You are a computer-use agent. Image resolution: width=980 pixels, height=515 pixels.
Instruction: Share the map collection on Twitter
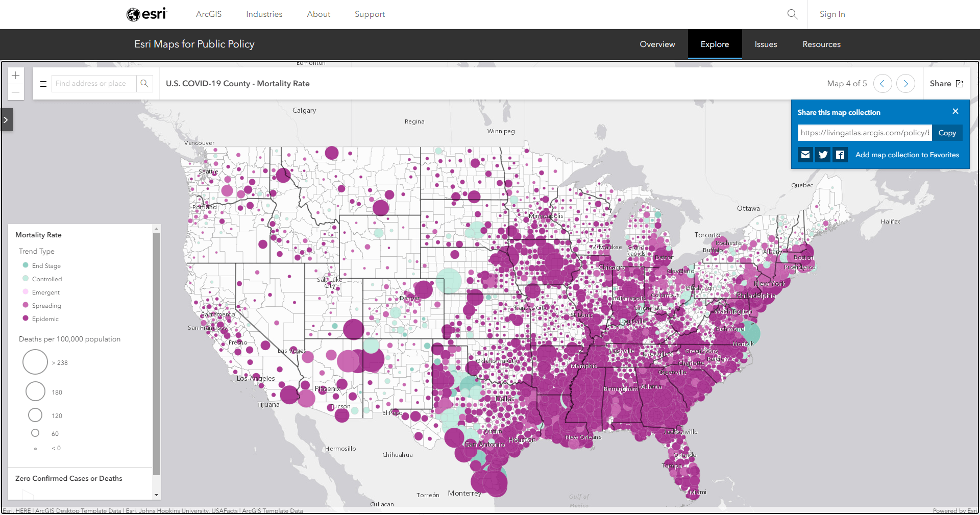[823, 155]
